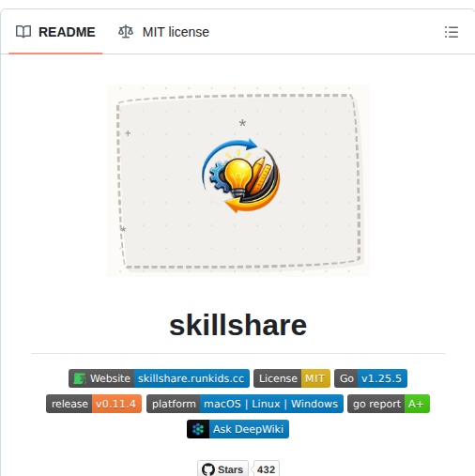Open the go report A+ badge

click(x=389, y=404)
